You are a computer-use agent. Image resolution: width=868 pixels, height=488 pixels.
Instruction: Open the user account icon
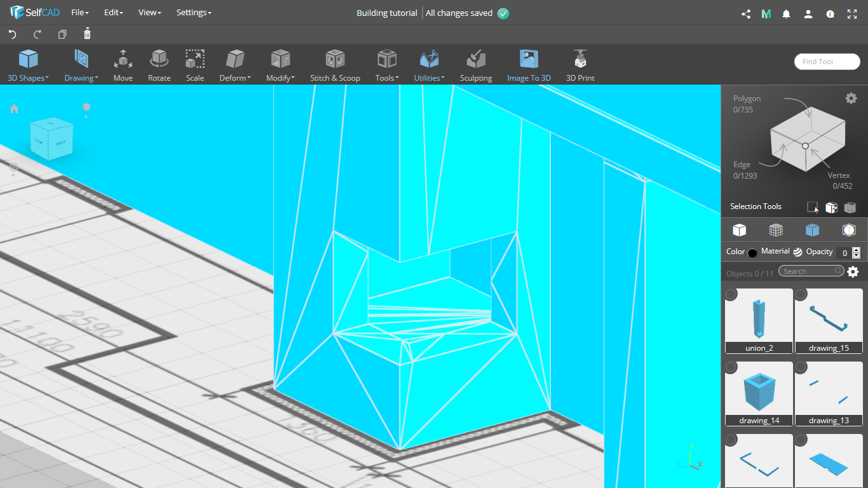point(808,13)
